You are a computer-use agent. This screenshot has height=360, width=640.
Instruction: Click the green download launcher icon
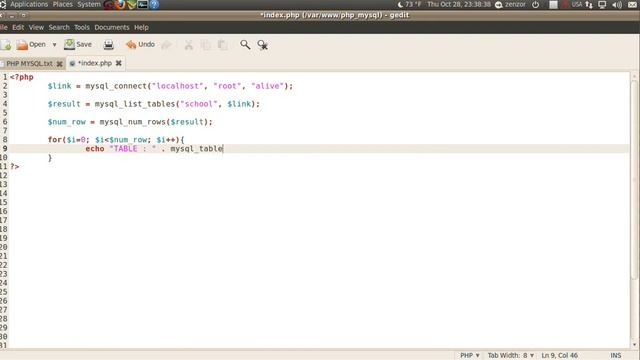(131, 4)
